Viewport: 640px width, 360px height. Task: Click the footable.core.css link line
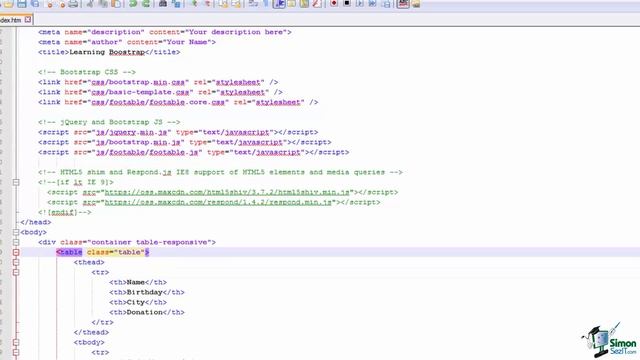click(178, 102)
